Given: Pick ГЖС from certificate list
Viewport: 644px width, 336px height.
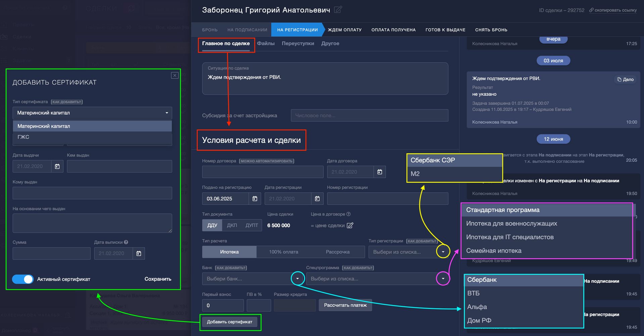Looking at the screenshot, I should [x=92, y=137].
